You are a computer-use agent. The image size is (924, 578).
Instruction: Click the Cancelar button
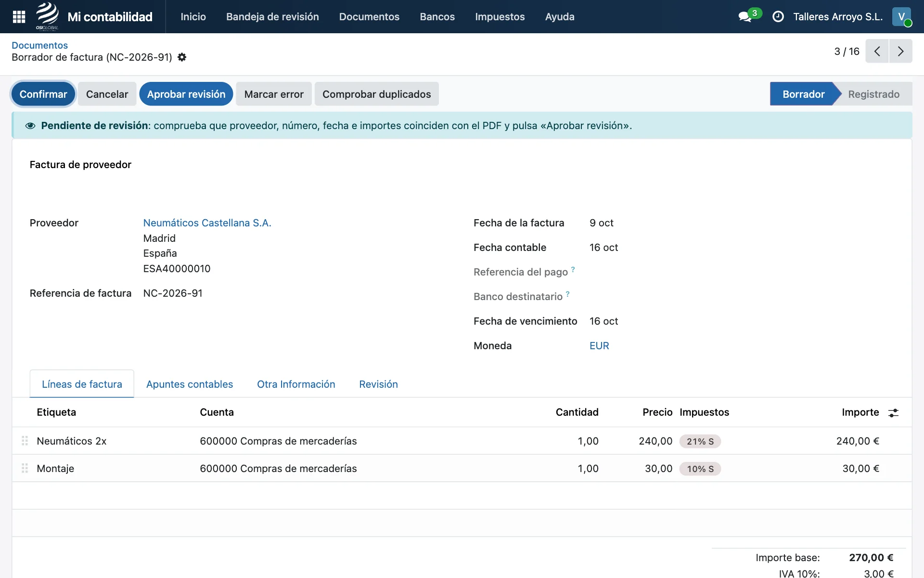coord(107,94)
